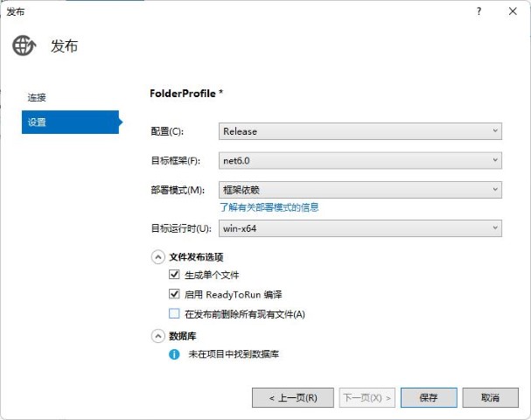This screenshot has width=531, height=420.
Task: Switch to the 连接 tab
Action: (37, 97)
